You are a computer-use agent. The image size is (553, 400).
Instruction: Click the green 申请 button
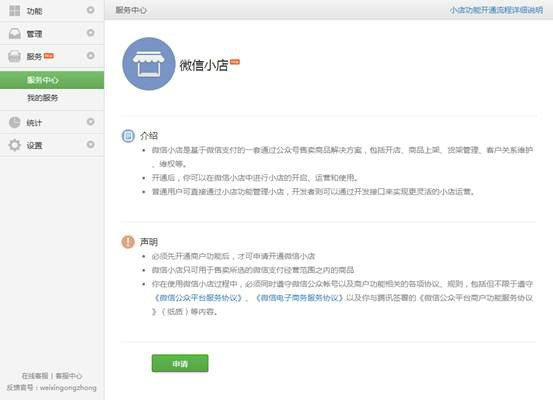click(180, 363)
